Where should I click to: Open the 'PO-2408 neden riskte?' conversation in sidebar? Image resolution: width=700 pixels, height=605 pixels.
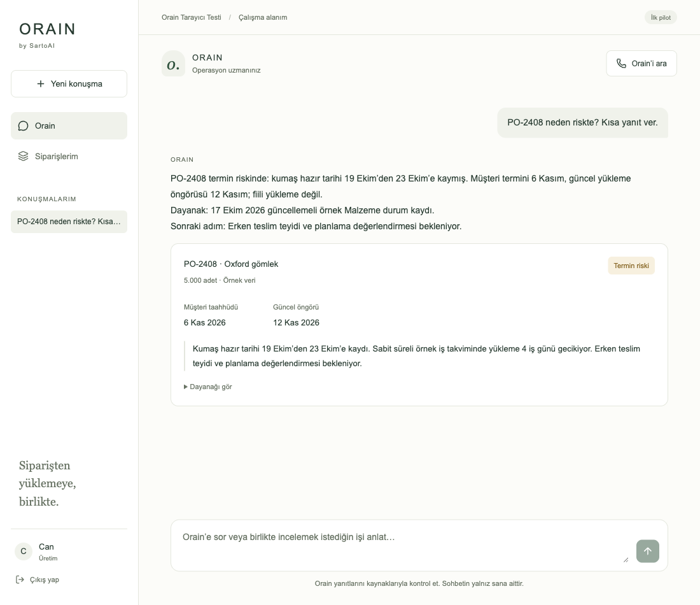tap(69, 222)
